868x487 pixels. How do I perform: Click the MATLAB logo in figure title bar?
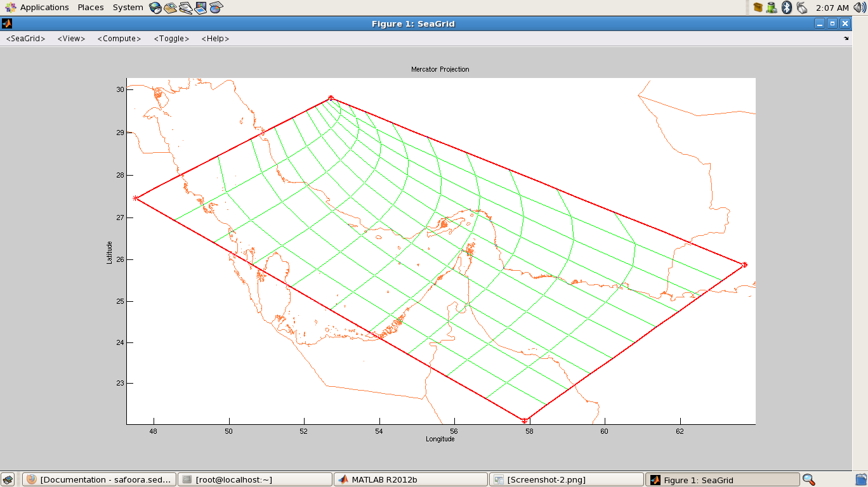coord(7,23)
